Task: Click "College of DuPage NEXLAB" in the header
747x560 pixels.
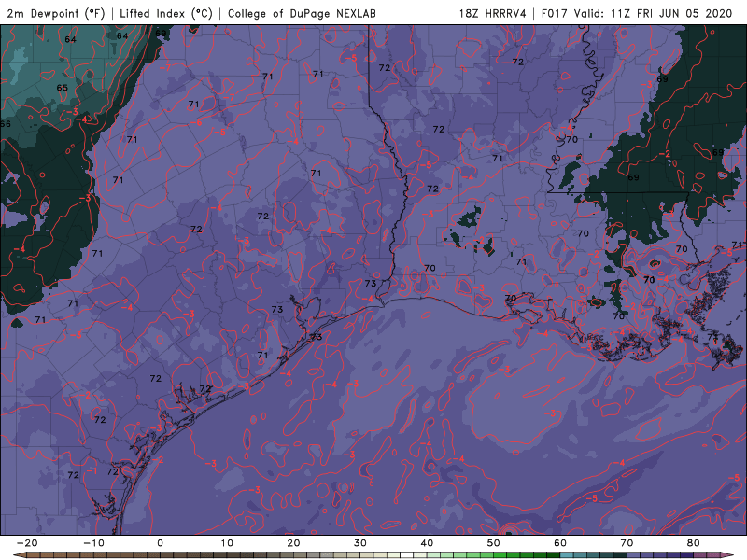Action: point(302,13)
